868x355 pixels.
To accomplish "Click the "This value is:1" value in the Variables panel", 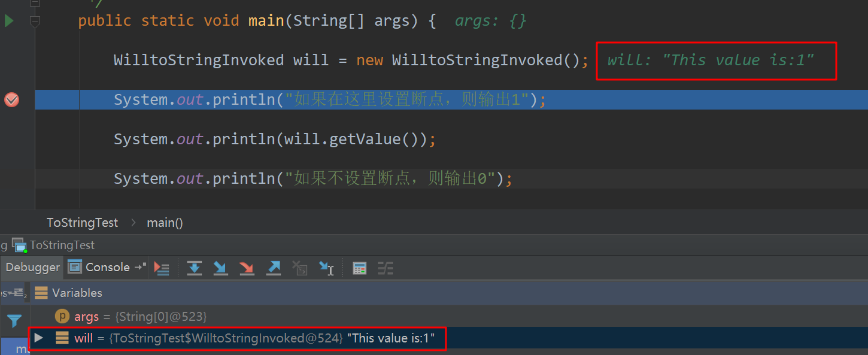I will (x=390, y=338).
